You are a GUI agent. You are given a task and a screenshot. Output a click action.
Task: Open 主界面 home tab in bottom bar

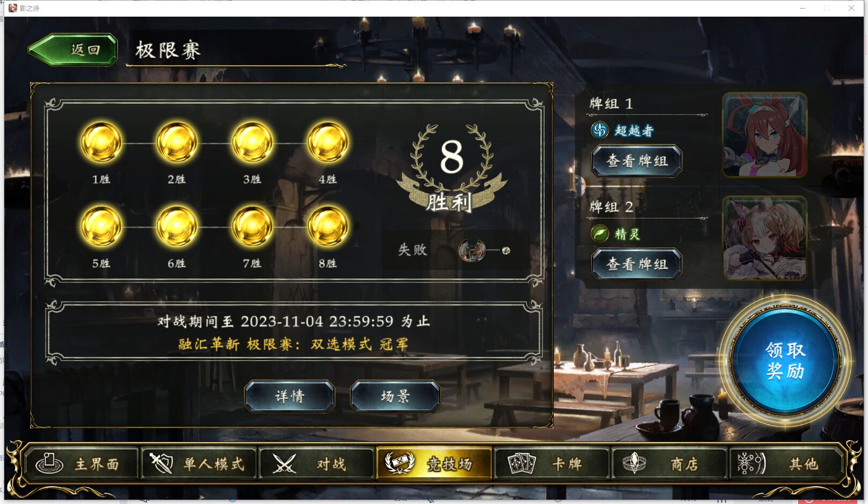(81, 463)
